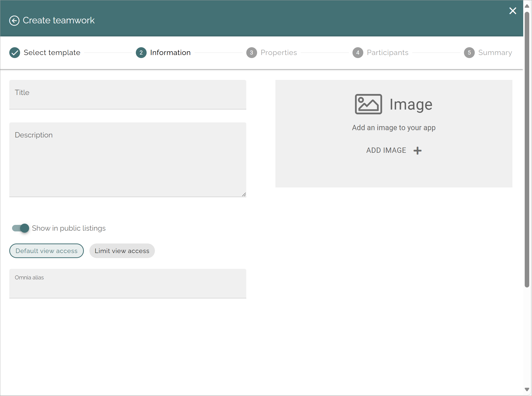
Task: Go to the Select template step
Action: [x=52, y=53]
